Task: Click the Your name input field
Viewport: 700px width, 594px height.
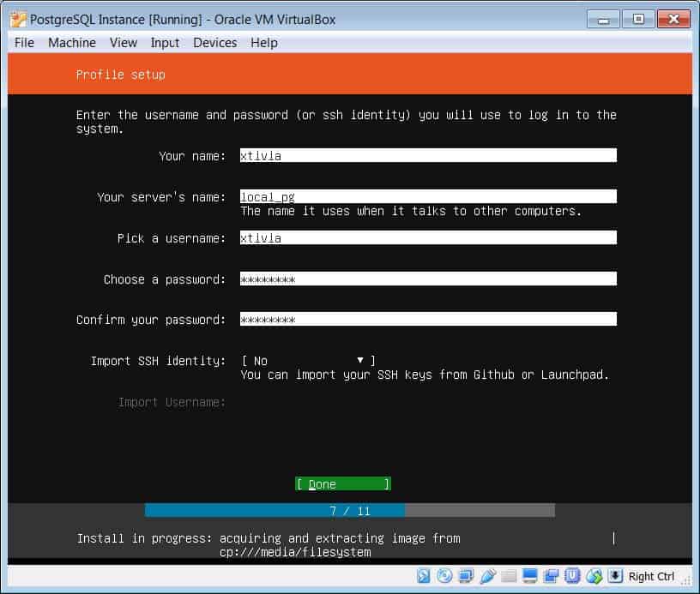Action: click(428, 156)
